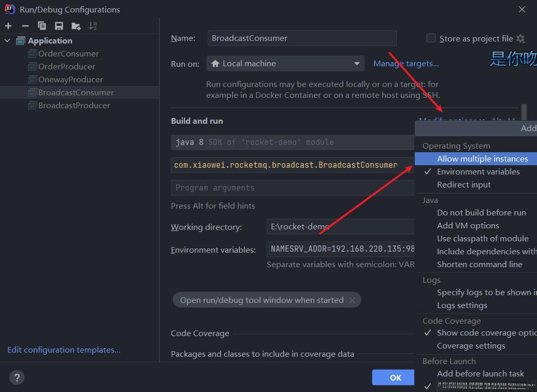This screenshot has height=392, width=537.
Task: Open the help question mark button
Action: point(17,378)
